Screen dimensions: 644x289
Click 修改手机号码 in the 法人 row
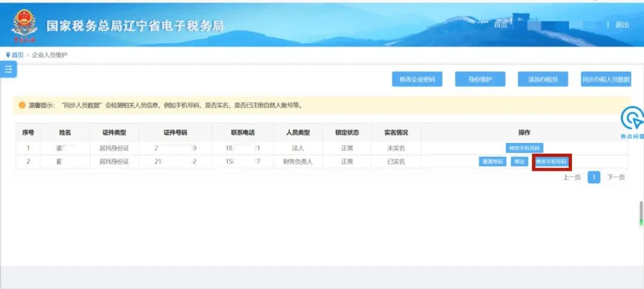click(524, 148)
